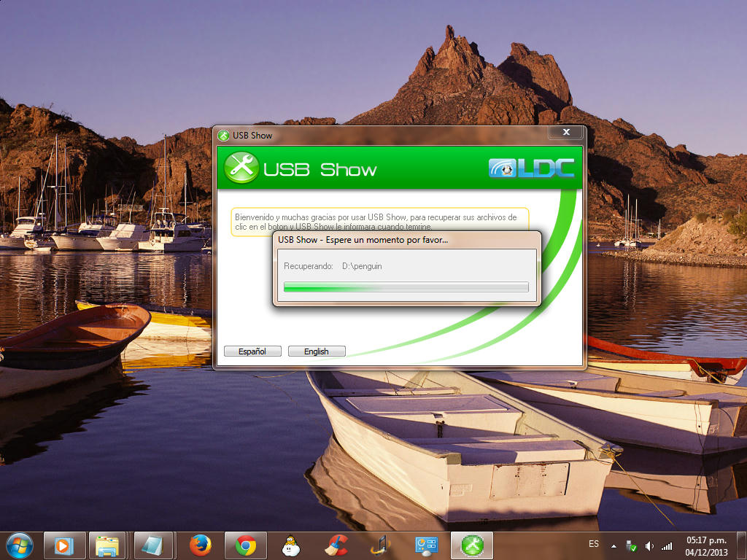Open the taskbar clock and date
The width and height of the screenshot is (747, 560).
coord(706,545)
